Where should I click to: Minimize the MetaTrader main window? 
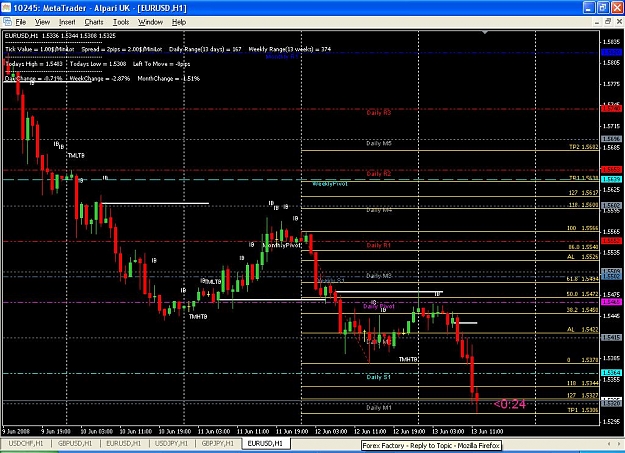[590, 8]
